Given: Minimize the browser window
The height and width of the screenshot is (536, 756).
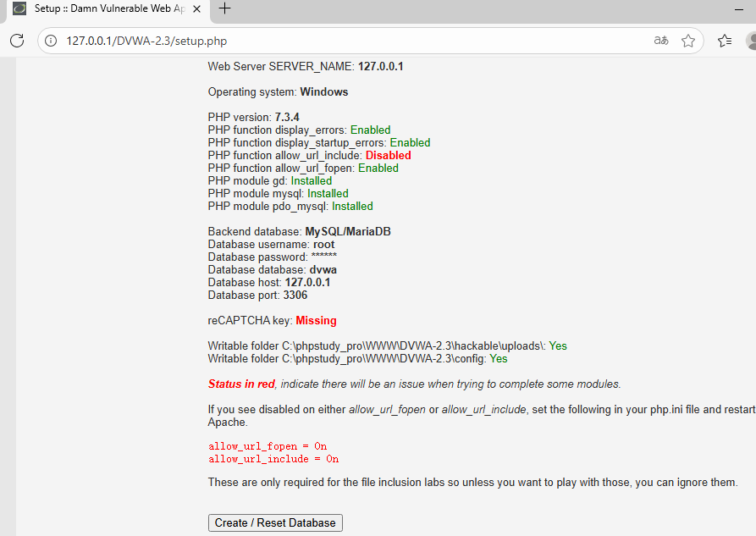Looking at the screenshot, I should tap(738, 9).
